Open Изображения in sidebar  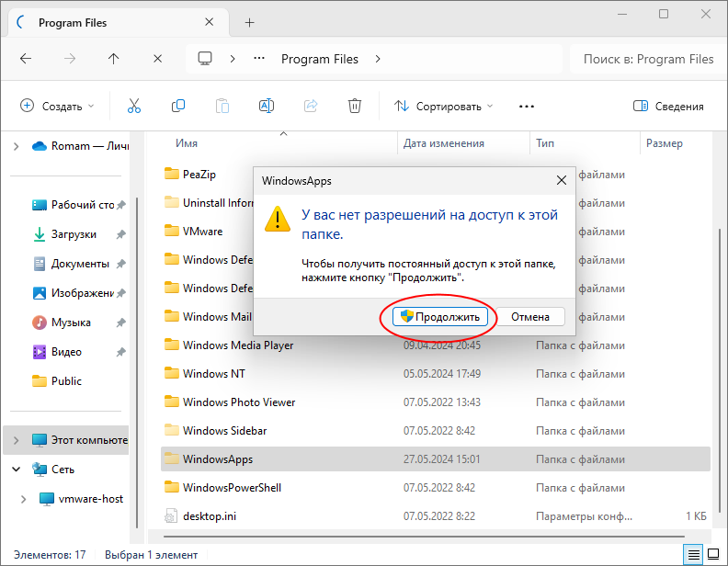(x=73, y=293)
